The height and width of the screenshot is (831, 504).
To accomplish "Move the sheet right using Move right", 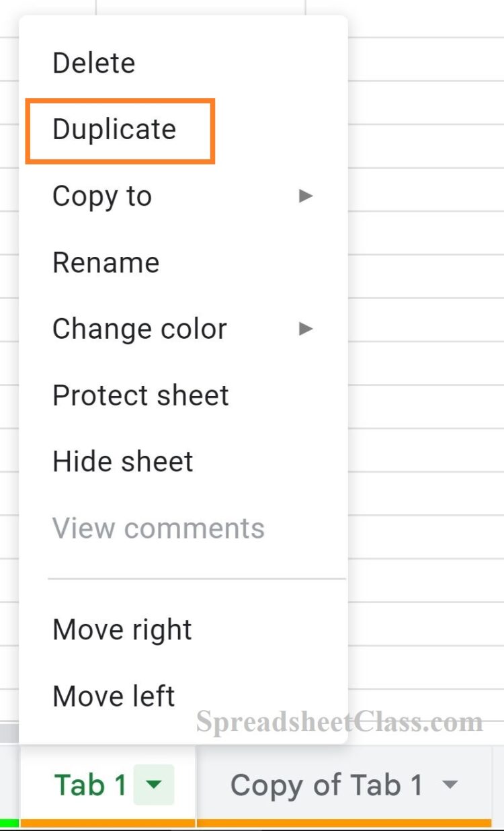I will (x=122, y=629).
